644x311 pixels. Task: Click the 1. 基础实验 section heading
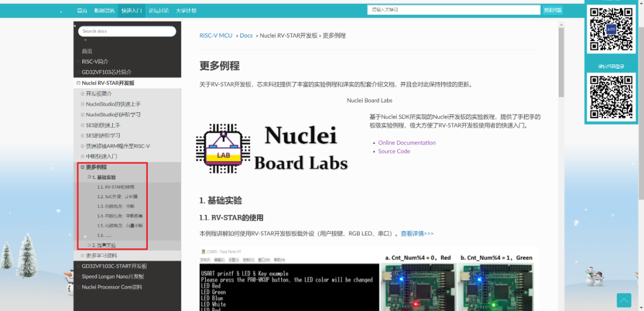(221, 201)
